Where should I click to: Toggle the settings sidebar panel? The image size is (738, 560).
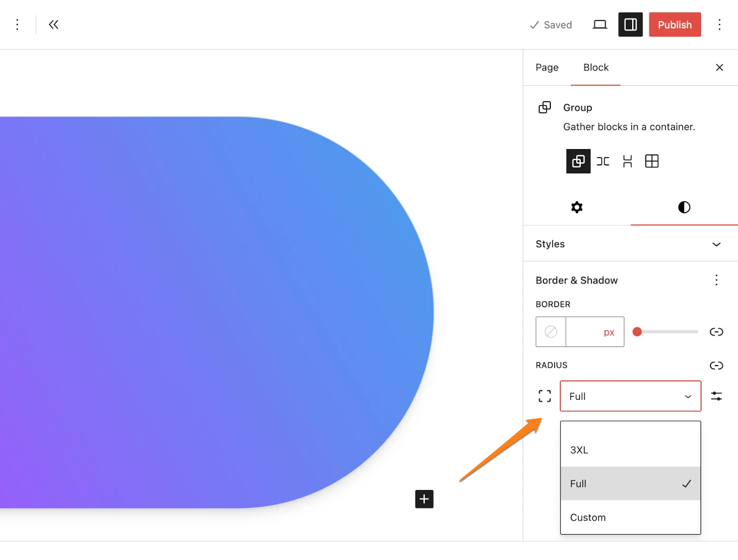pyautogui.click(x=630, y=24)
